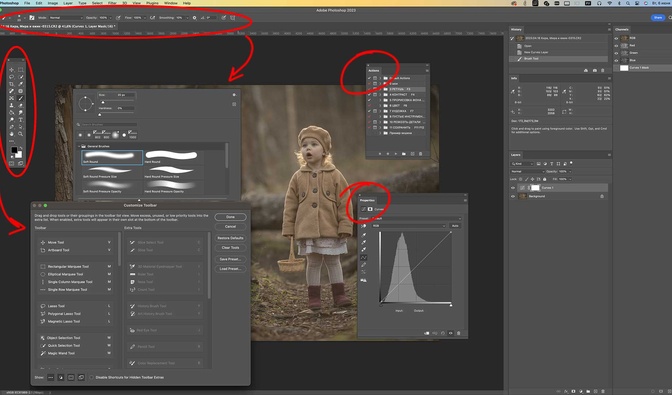Click Cancel in Customize Toolbar dialog

tap(230, 226)
